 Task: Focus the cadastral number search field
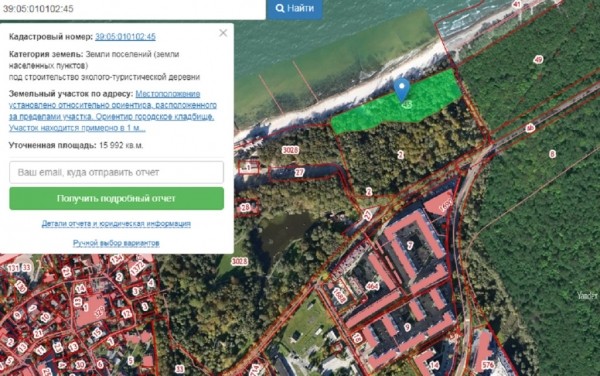click(x=132, y=9)
